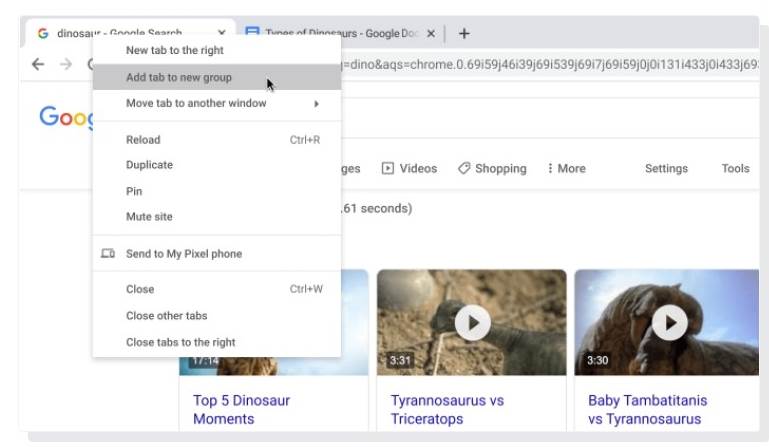The image size is (769, 447).
Task: Pin the tab via the Pin option
Action: point(134,191)
